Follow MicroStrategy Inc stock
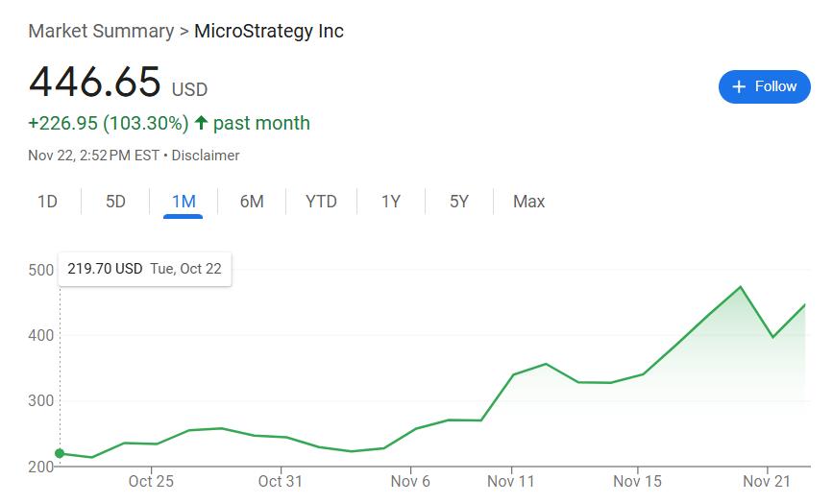This screenshot has width=833, height=504. pos(765,86)
